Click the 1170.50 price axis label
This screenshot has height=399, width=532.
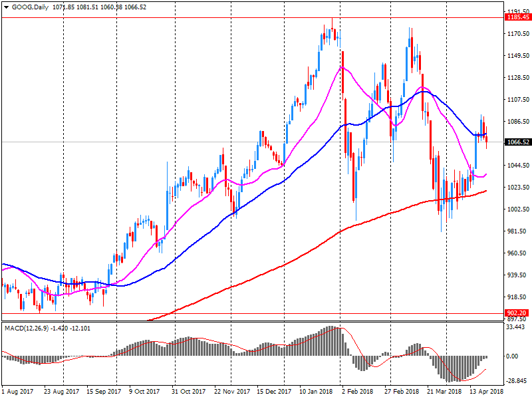click(x=518, y=34)
